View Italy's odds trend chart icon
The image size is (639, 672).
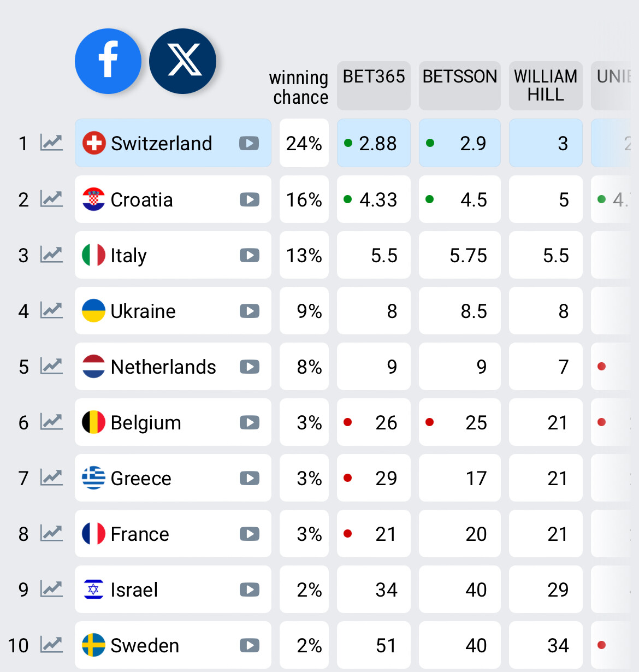click(51, 255)
